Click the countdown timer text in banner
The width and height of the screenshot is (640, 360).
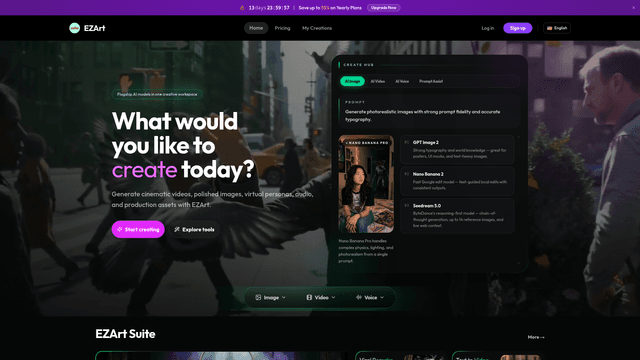[x=269, y=8]
